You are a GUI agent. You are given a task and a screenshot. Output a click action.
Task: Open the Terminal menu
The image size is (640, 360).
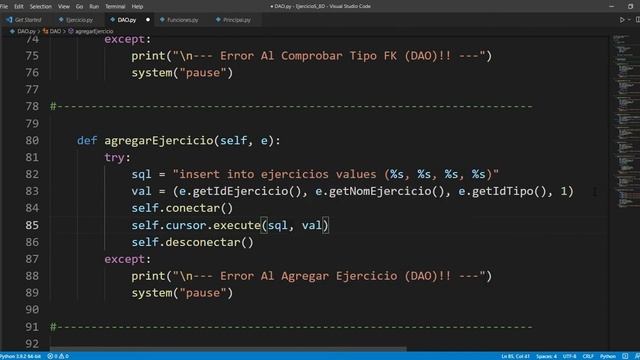click(115, 7)
